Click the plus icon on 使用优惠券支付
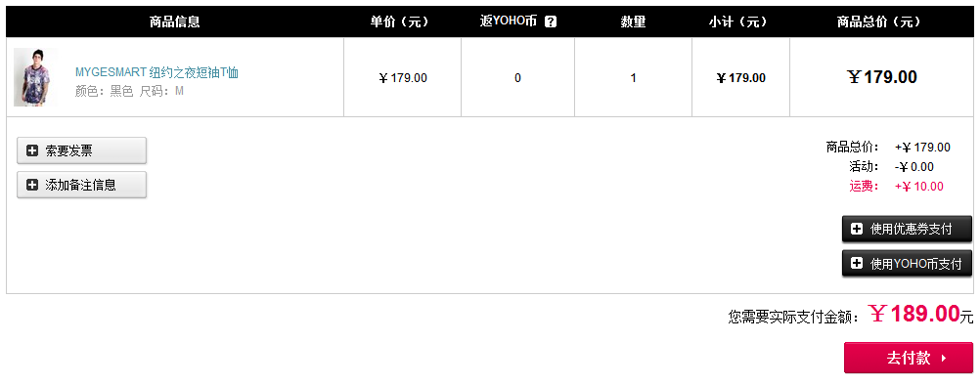 pyautogui.click(x=857, y=230)
